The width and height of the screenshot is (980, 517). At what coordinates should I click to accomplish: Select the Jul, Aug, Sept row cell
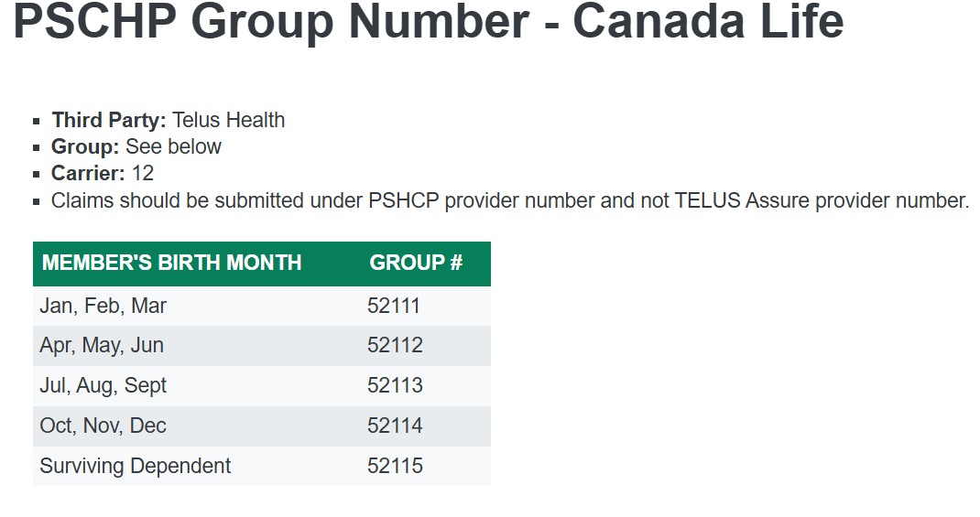tap(103, 386)
